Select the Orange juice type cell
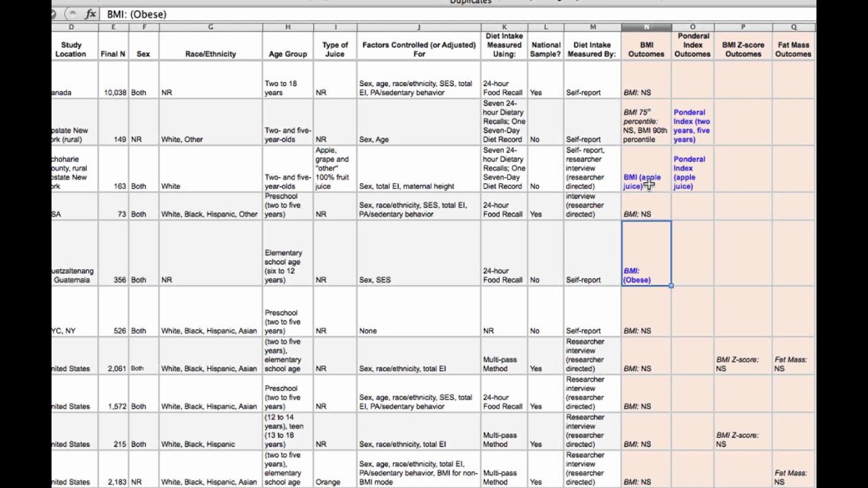 coord(335,470)
